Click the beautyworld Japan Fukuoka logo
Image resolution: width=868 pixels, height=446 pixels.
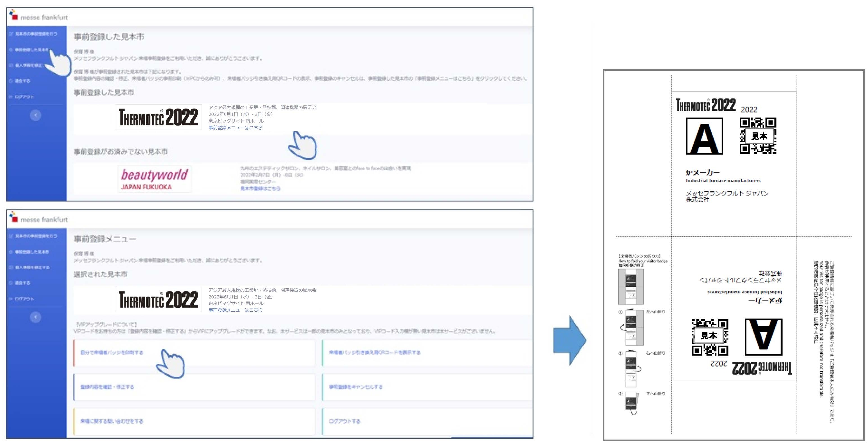click(x=154, y=179)
